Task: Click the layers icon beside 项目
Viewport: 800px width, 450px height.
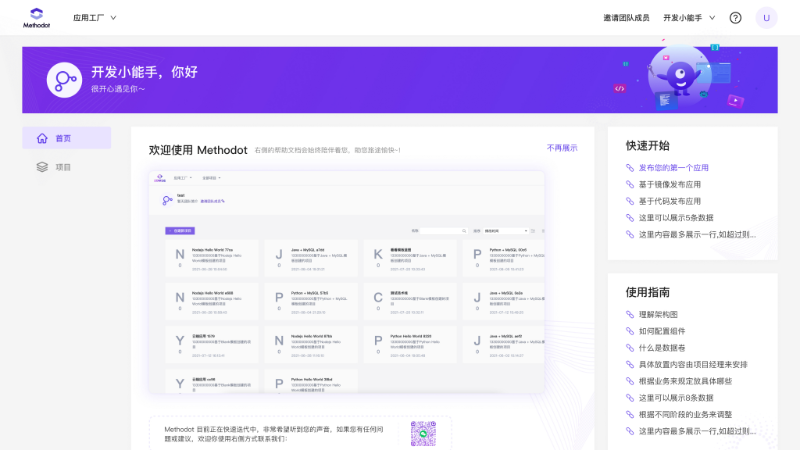Action: (42, 167)
